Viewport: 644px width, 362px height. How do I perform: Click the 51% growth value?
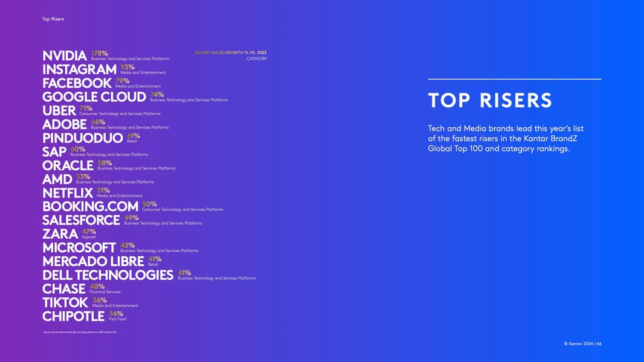click(x=103, y=191)
